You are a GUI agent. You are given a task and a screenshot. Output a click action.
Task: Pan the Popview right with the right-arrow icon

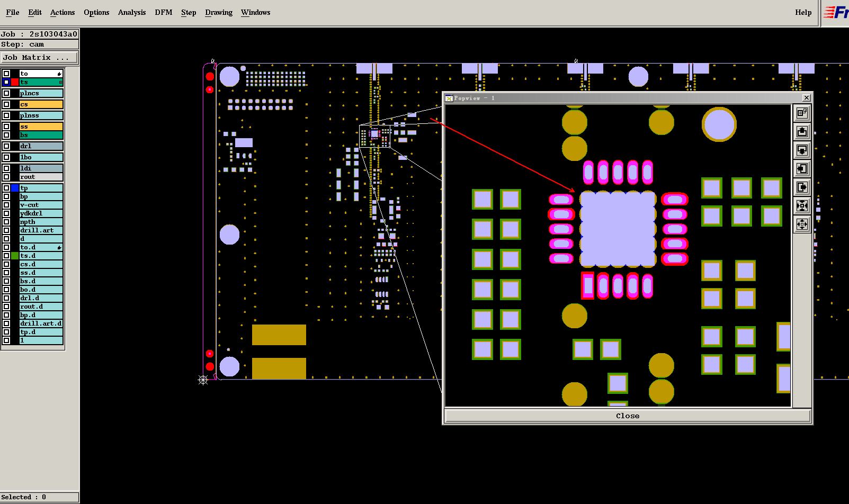pyautogui.click(x=802, y=187)
